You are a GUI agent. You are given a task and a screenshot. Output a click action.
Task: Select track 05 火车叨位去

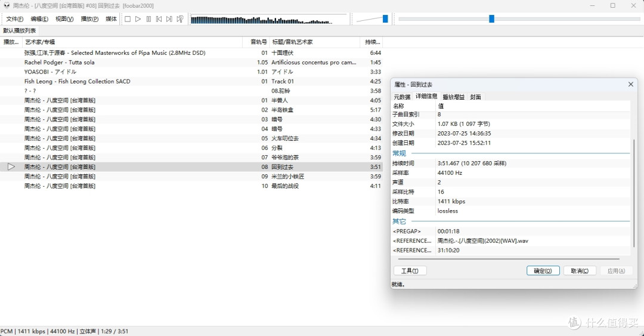coord(191,138)
